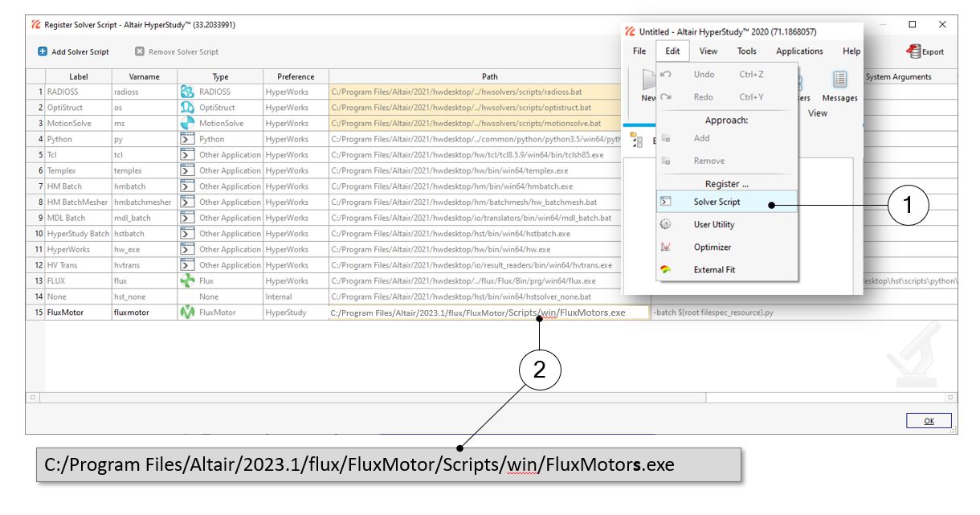
Task: Click the OK button
Action: click(929, 421)
